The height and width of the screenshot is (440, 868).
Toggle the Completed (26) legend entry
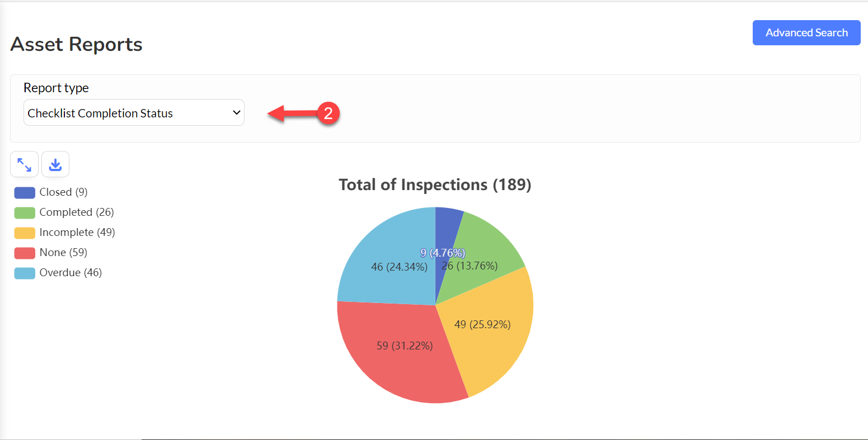pyautogui.click(x=64, y=212)
